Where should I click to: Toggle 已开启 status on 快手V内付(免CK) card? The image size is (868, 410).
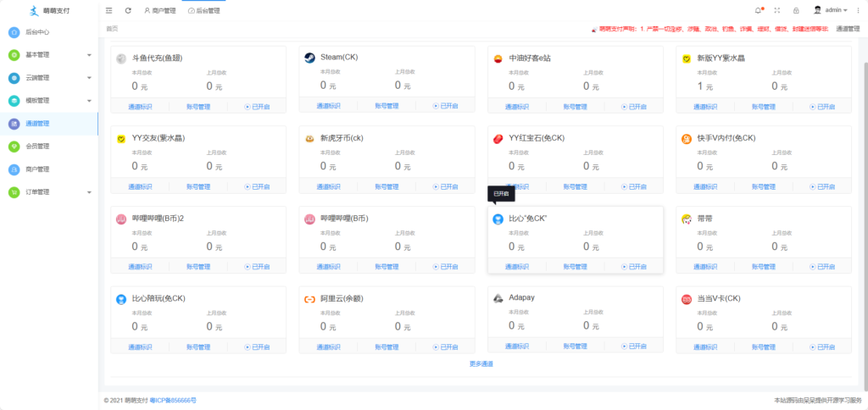[x=822, y=187]
